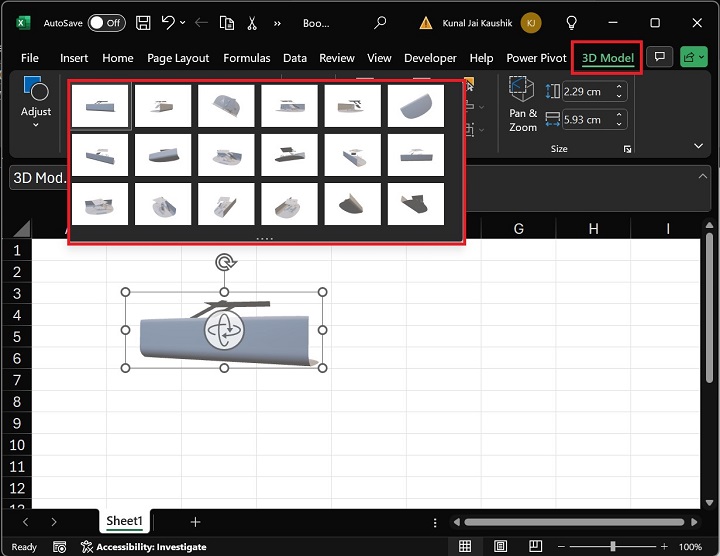Click the Cut scissors icon
This screenshot has height=556, width=720.
pos(252,22)
